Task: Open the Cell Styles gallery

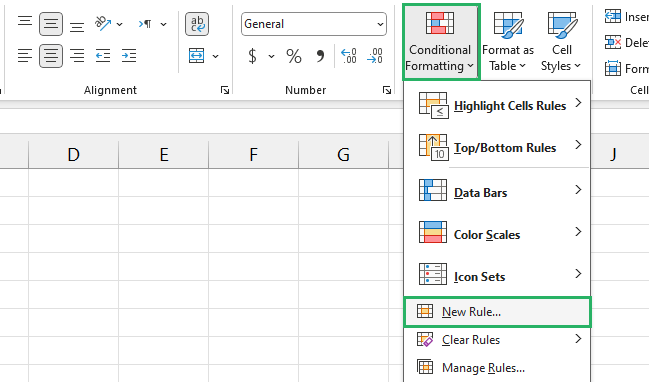Action: point(561,41)
